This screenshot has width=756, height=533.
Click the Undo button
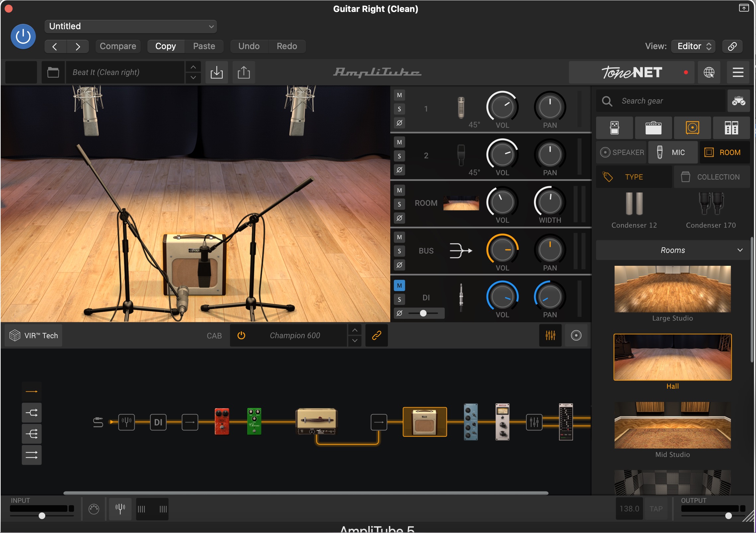pyautogui.click(x=249, y=46)
